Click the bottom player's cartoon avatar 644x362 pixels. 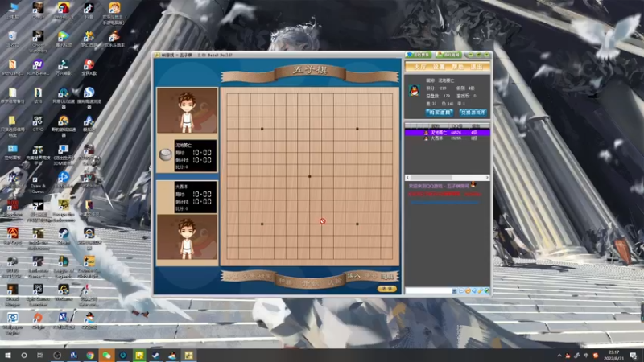click(187, 237)
